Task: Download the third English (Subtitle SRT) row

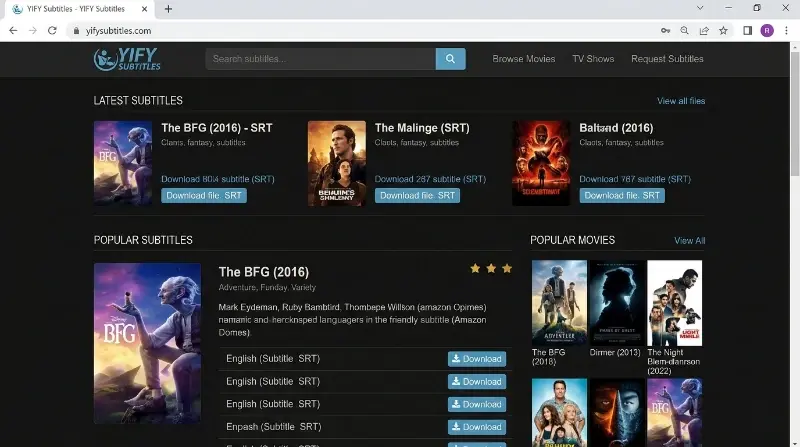Action: pyautogui.click(x=477, y=404)
